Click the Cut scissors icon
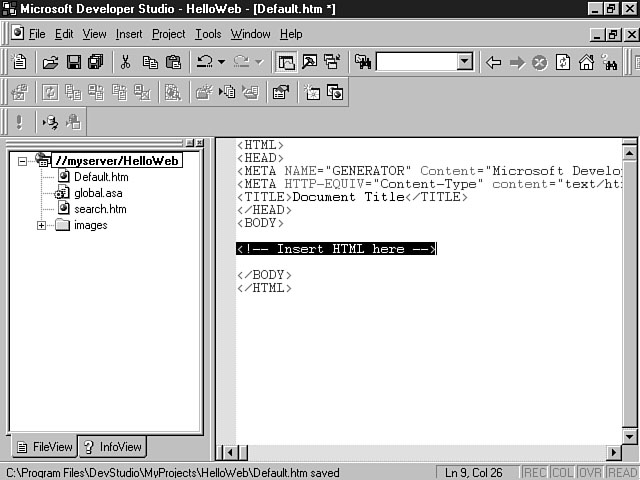Screen dimensions: 640x480 coord(126,62)
